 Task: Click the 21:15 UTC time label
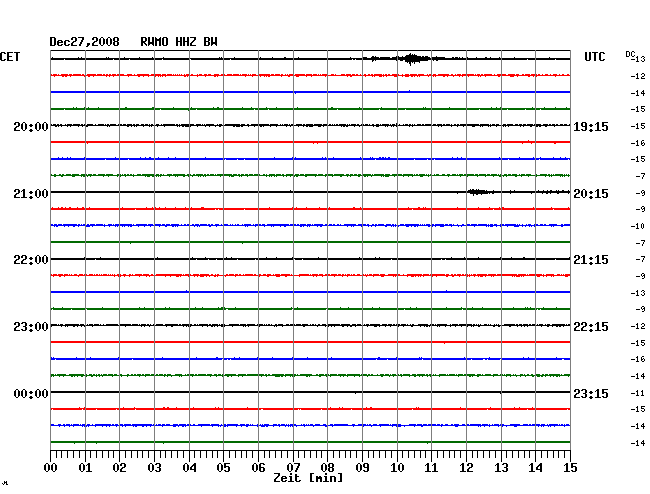(x=591, y=260)
